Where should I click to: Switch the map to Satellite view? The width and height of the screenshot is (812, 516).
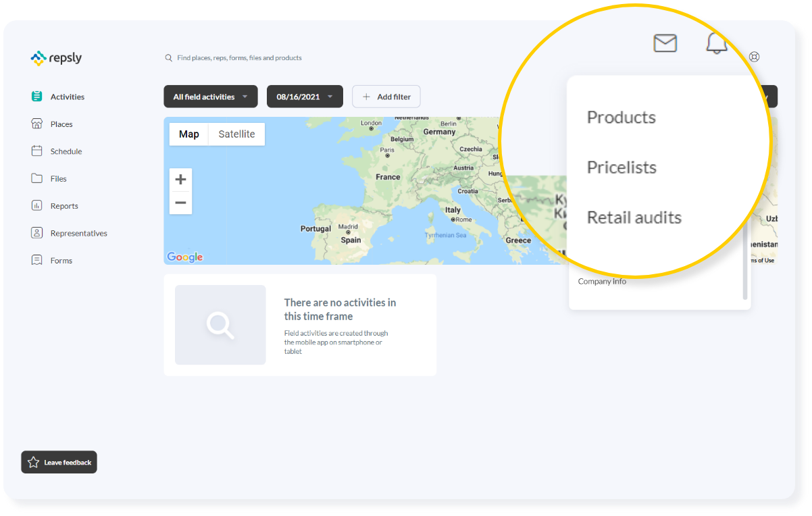236,134
